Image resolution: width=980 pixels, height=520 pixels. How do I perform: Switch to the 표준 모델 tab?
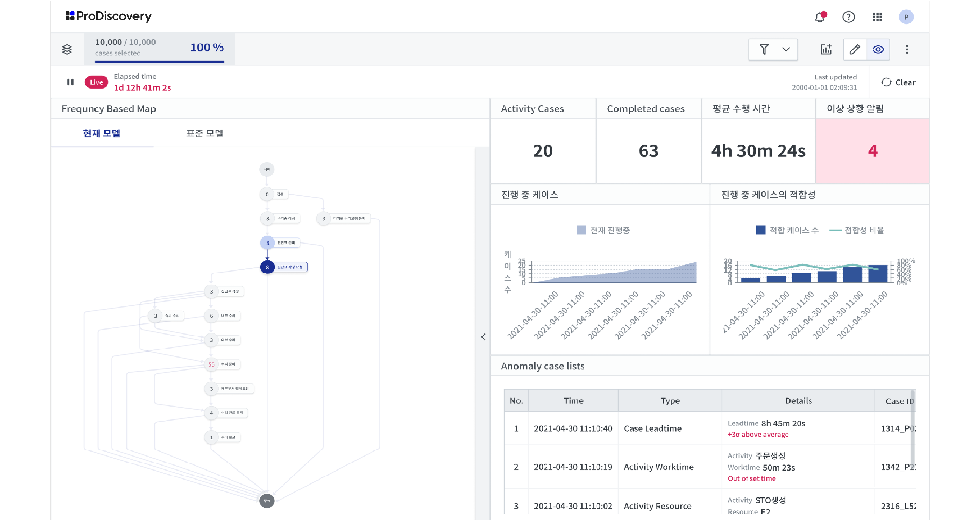tap(205, 133)
